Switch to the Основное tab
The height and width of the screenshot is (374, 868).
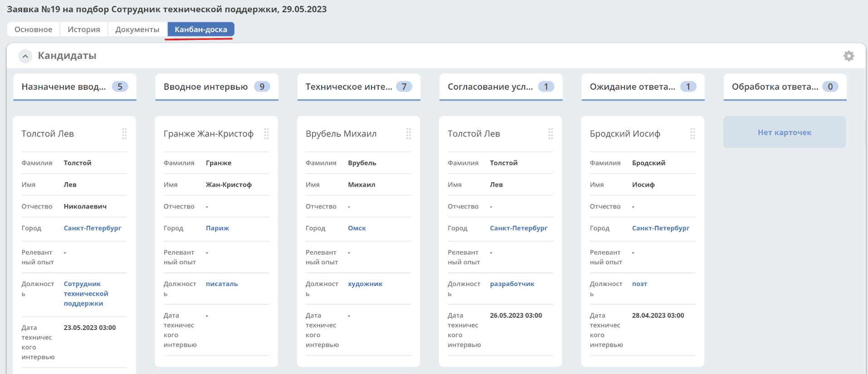tap(33, 29)
